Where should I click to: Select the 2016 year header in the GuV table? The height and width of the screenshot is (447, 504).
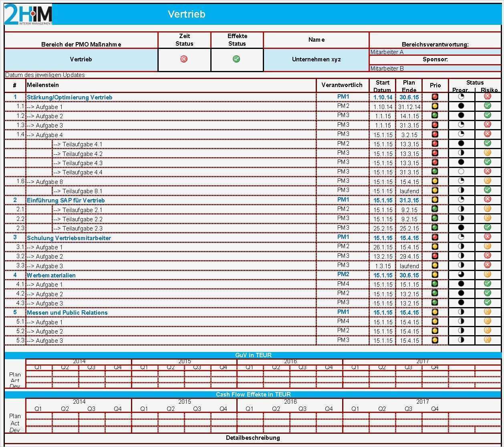(290, 361)
